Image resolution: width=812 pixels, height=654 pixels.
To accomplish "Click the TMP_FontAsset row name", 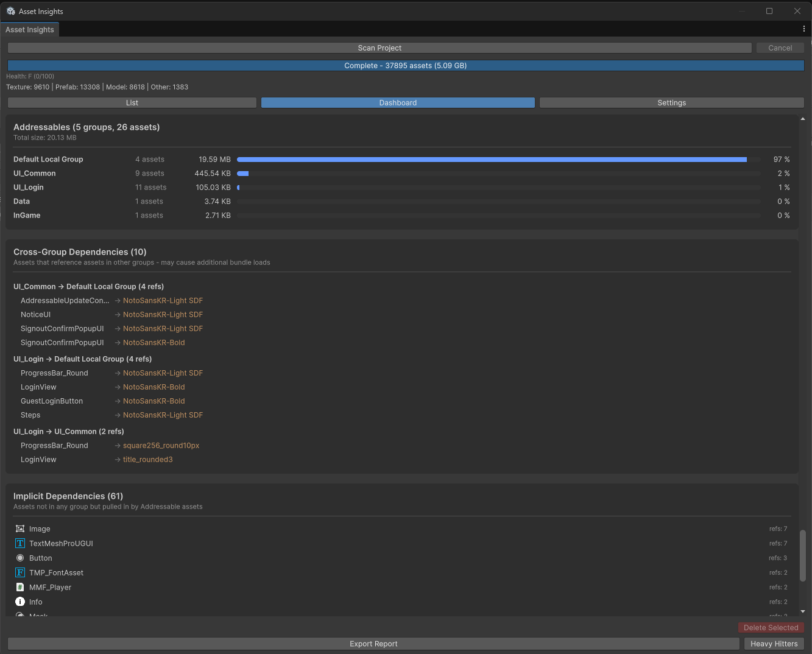I will pos(56,572).
